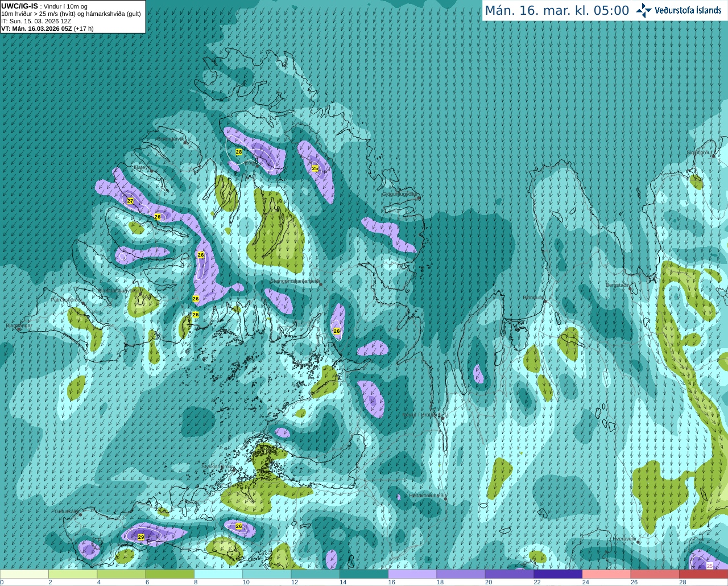
Task: Click the gust description line with hámarkshviða (gult)
Action: 71,14
